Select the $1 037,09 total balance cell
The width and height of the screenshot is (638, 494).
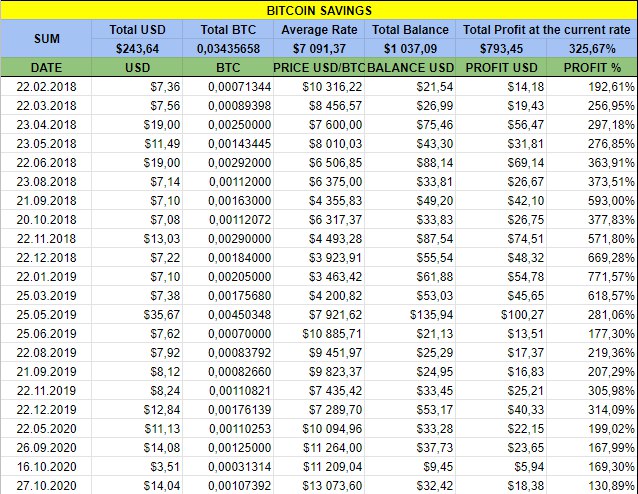(410, 48)
